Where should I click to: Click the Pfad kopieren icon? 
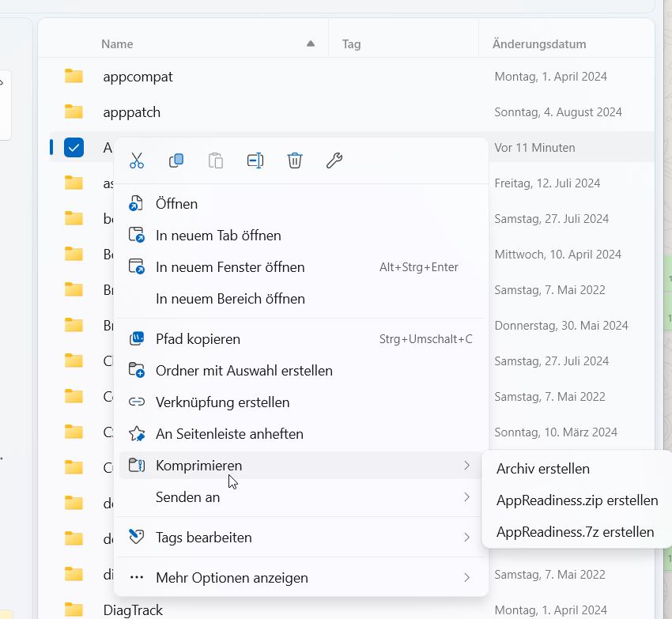coord(136,338)
